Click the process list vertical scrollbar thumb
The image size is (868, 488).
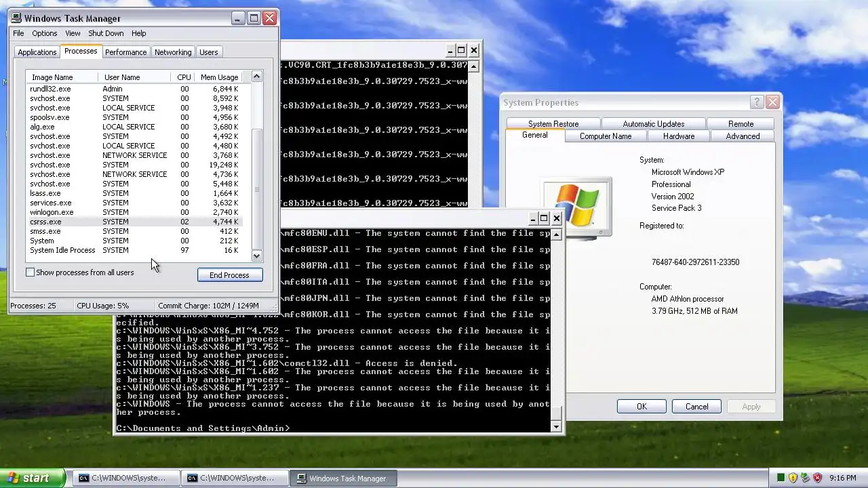tap(256, 188)
